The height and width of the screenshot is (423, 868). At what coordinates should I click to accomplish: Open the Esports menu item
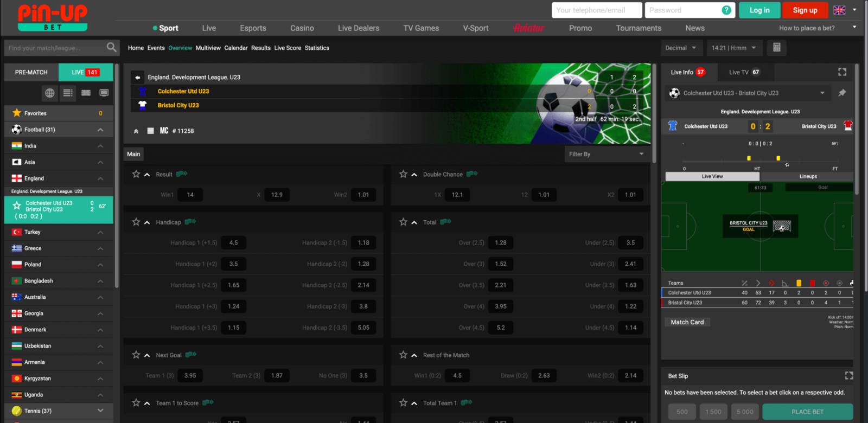click(x=253, y=28)
